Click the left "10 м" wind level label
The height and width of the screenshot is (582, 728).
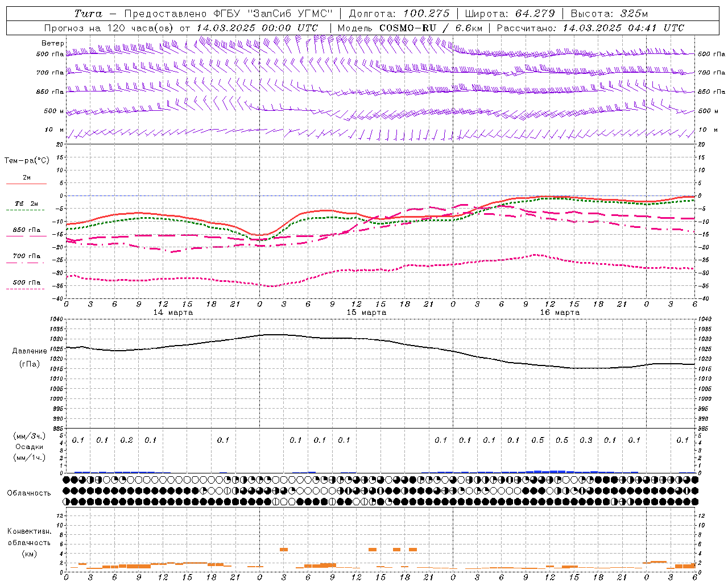[54, 130]
